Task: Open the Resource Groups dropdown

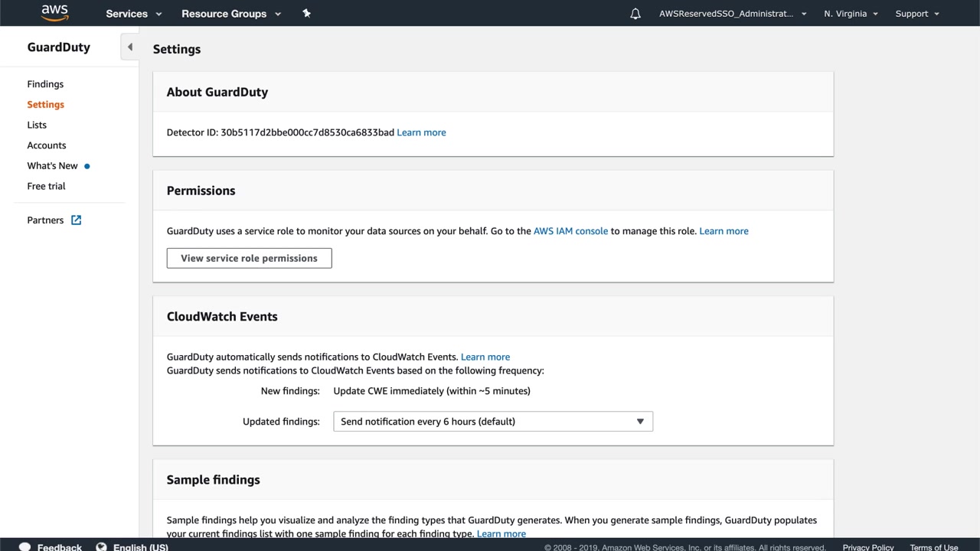Action: pos(231,14)
